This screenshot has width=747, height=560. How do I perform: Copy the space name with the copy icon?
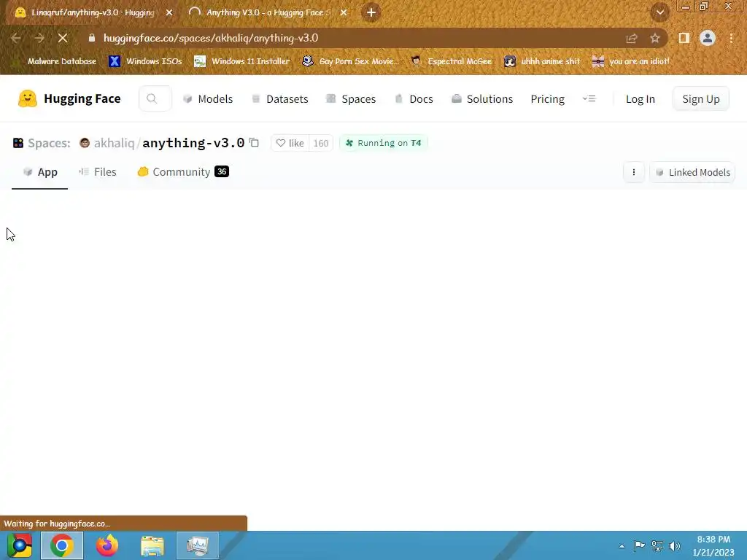pos(255,142)
